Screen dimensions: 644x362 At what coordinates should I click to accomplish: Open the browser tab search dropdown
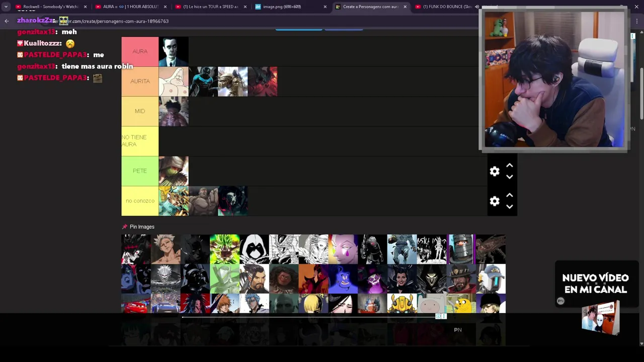[x=6, y=7]
